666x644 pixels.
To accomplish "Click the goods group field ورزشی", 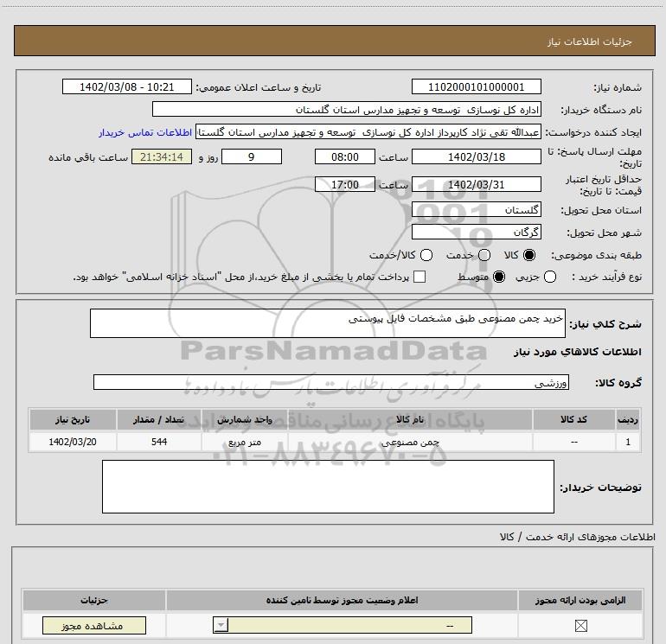I will pyautogui.click(x=331, y=382).
